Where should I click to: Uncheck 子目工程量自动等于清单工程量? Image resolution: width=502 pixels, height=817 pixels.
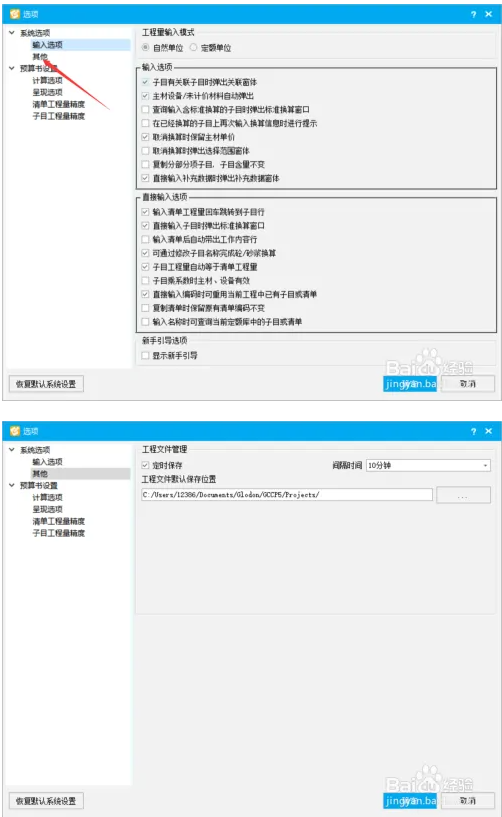coord(145,267)
